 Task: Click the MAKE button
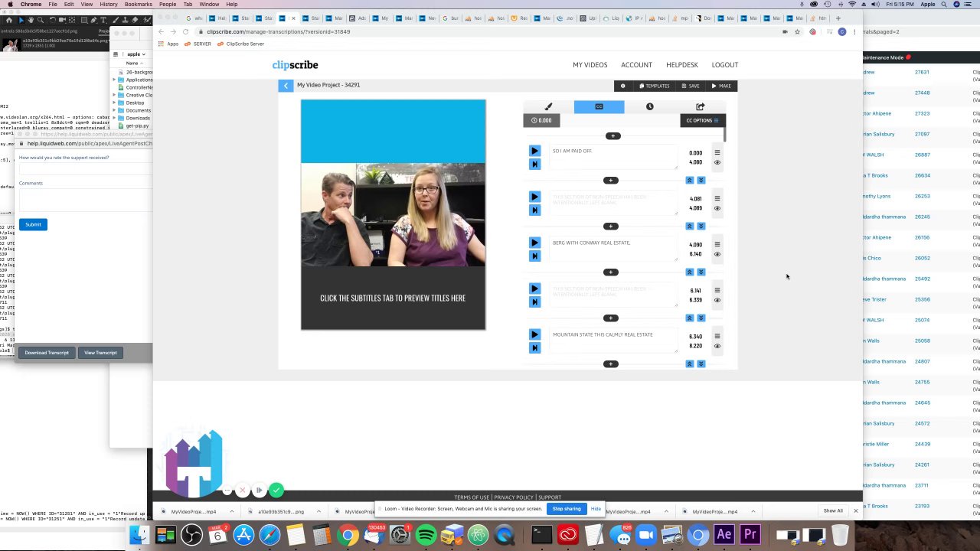(720, 86)
